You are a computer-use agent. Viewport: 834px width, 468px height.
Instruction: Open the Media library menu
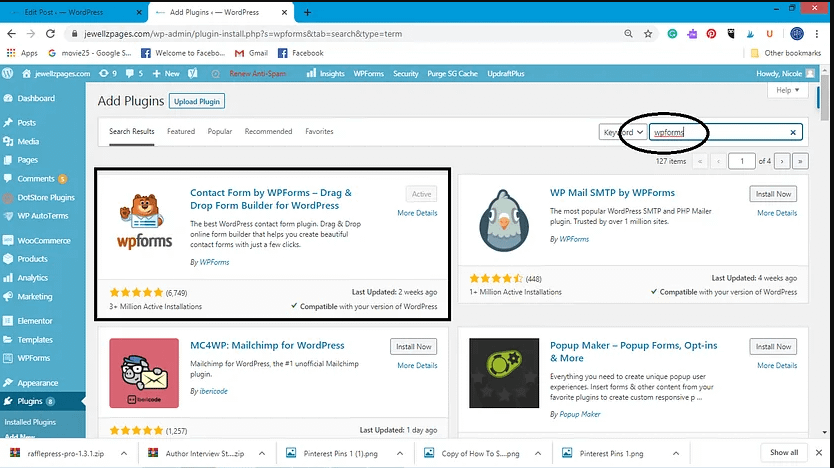(x=28, y=141)
